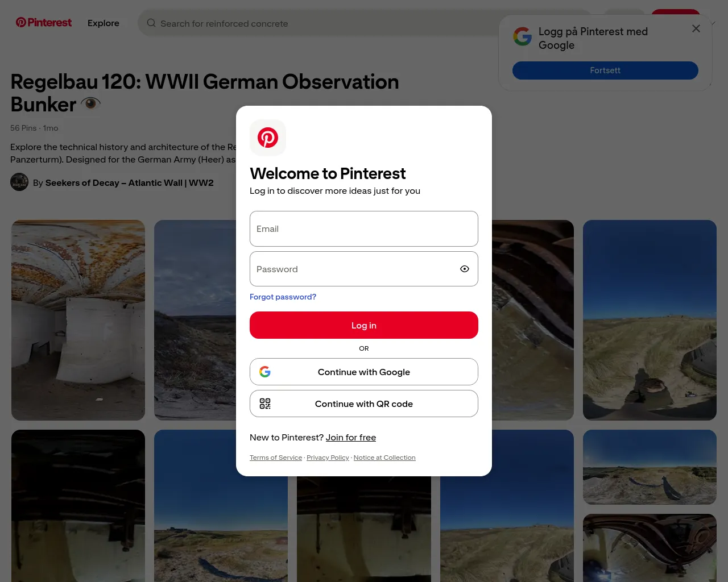Click the board title Regelbau 120 heading
This screenshot has height=582, width=728.
point(205,93)
